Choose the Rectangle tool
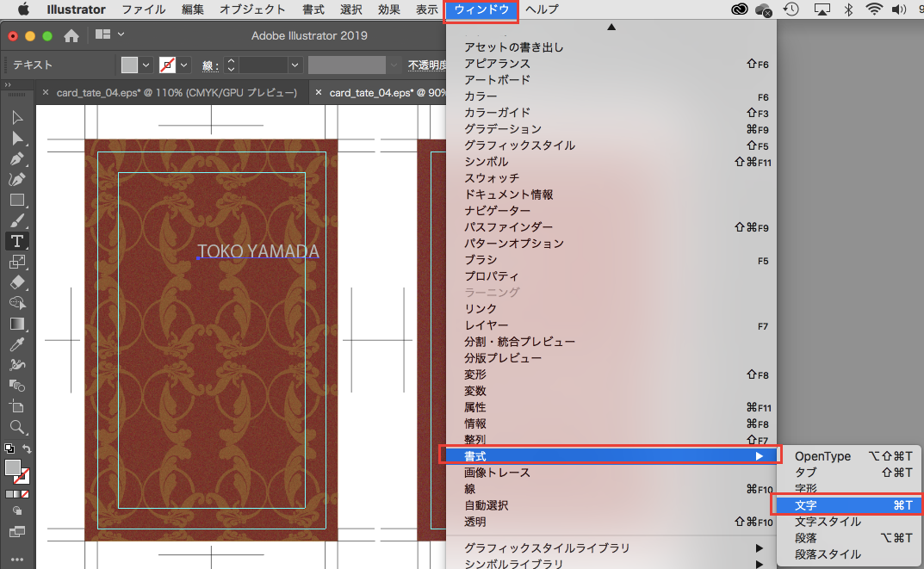Image resolution: width=924 pixels, height=569 pixels. coord(17,200)
